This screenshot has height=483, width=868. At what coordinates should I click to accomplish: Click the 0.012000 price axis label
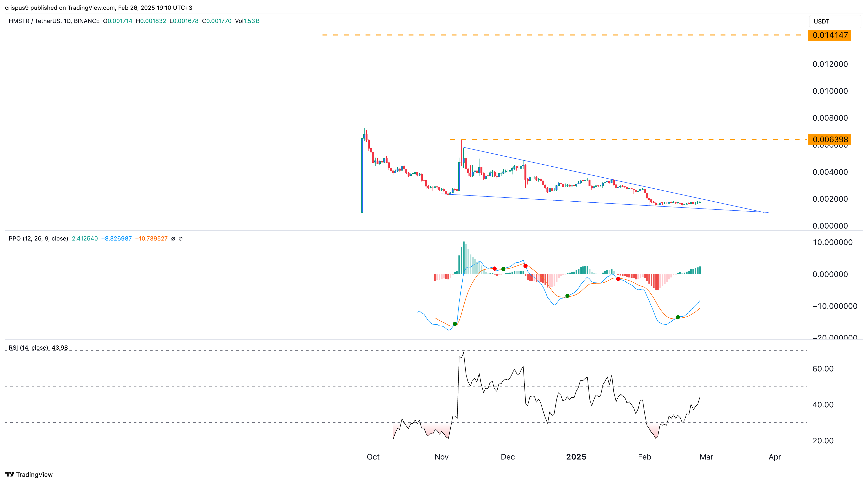830,64
